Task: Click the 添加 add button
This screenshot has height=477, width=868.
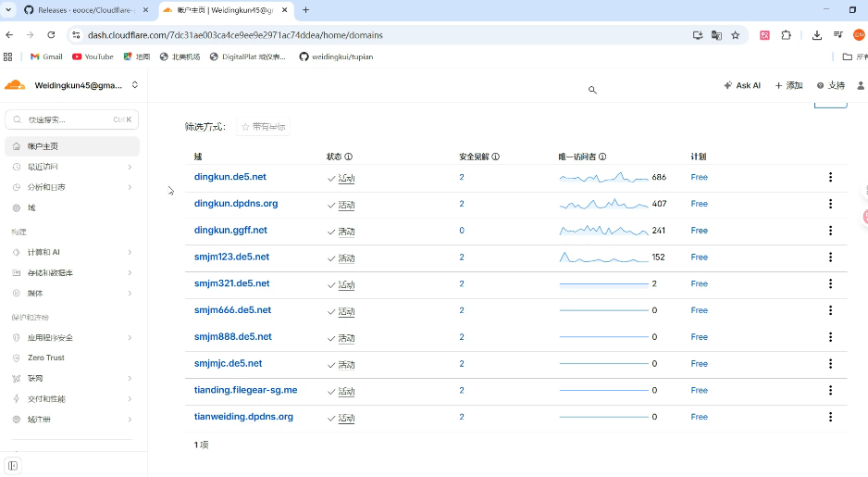Action: click(x=788, y=85)
